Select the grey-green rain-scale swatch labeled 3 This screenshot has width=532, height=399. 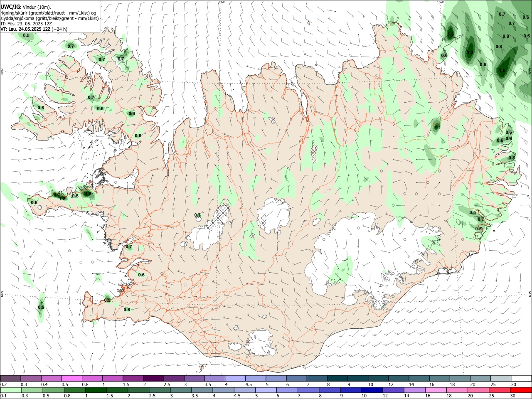pyautogui.click(x=181, y=390)
